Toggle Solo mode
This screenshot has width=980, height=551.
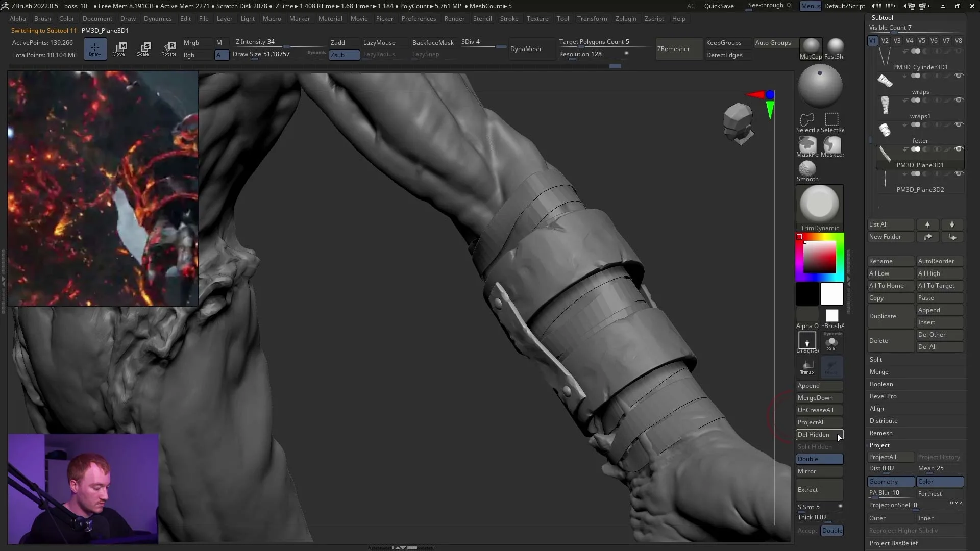pos(832,342)
